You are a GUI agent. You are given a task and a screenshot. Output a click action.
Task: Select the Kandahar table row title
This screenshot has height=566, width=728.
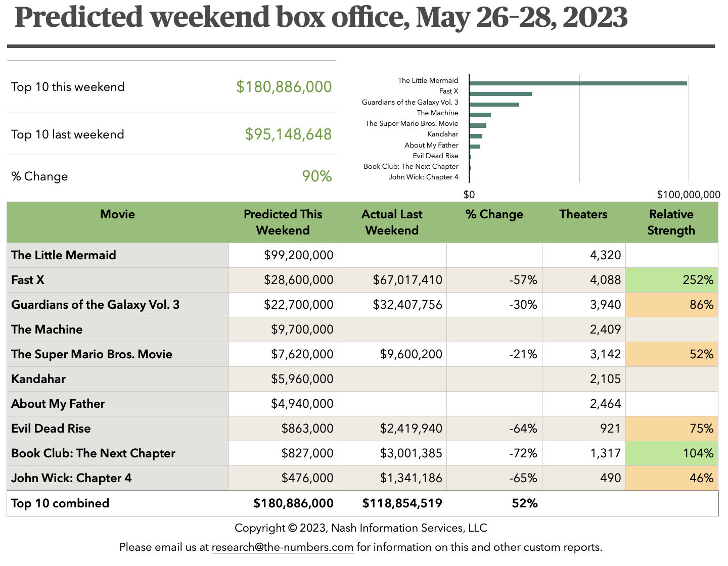[38, 379]
